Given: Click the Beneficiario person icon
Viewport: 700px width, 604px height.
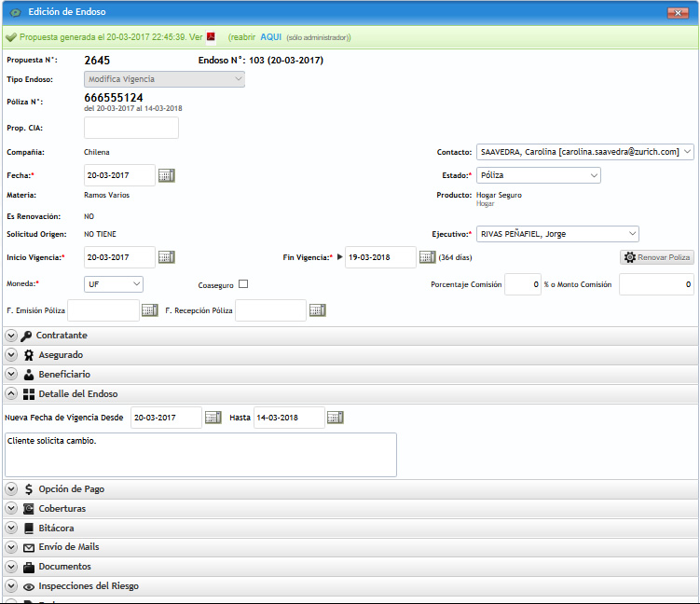Looking at the screenshot, I should 29,375.
